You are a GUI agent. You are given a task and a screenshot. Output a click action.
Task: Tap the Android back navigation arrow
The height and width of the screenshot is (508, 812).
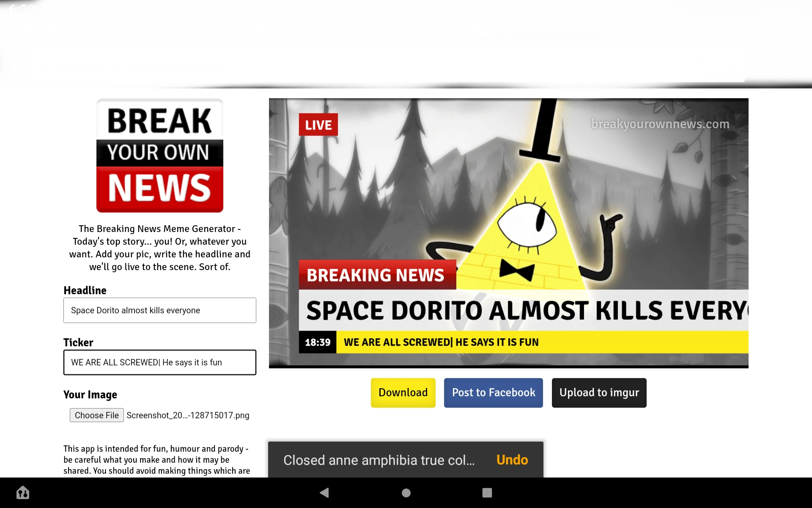click(x=324, y=493)
